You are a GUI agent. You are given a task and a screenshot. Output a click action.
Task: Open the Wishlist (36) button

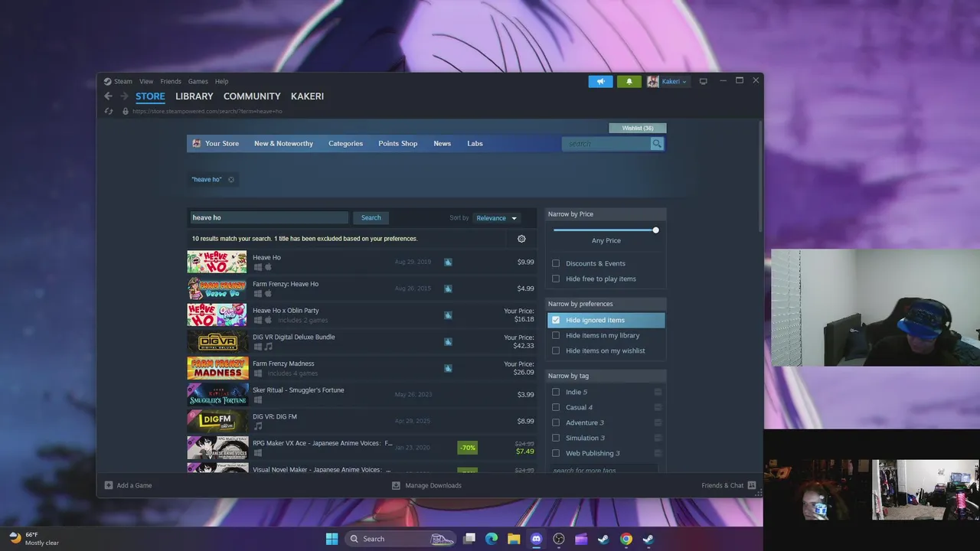(x=638, y=128)
